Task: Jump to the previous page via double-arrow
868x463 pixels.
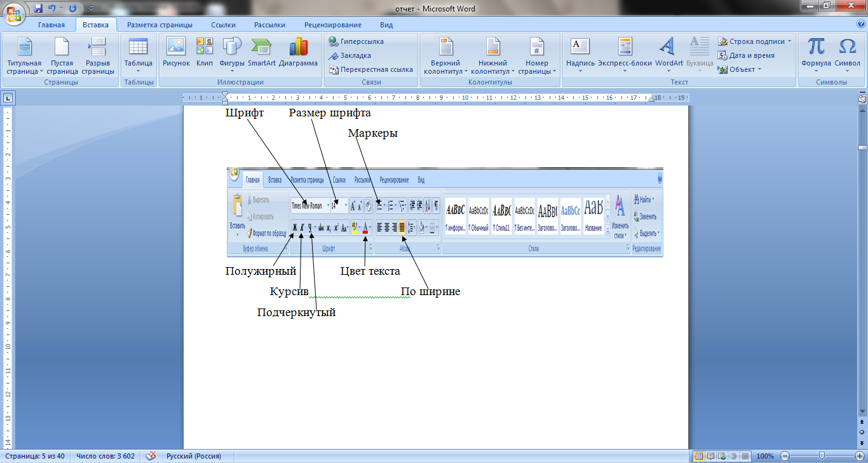Action: 862,422
